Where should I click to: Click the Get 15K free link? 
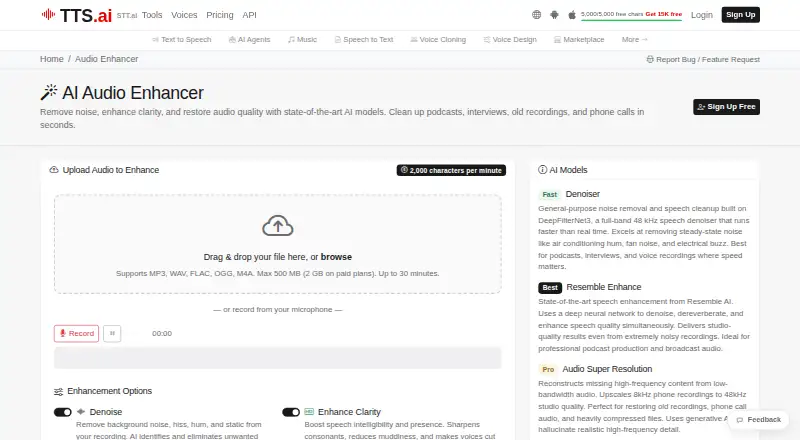pyautogui.click(x=663, y=14)
